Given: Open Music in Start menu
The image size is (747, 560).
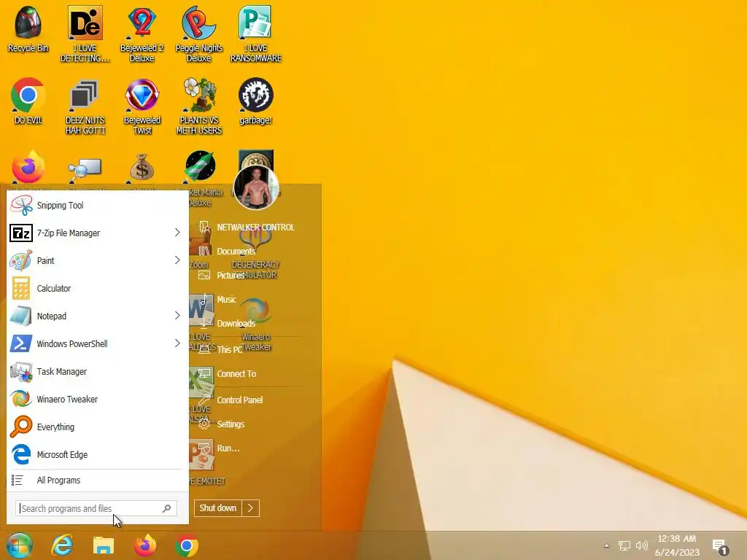Looking at the screenshot, I should click(x=217, y=300).
